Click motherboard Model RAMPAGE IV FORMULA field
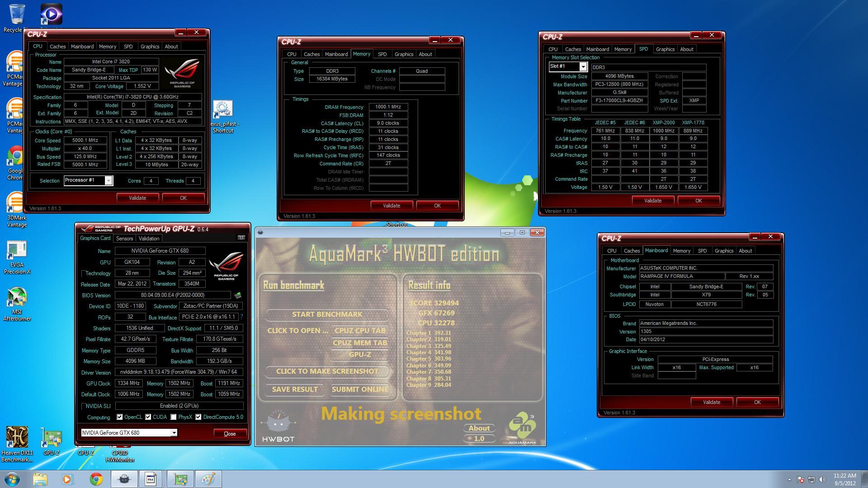The width and height of the screenshot is (868, 488). [681, 276]
